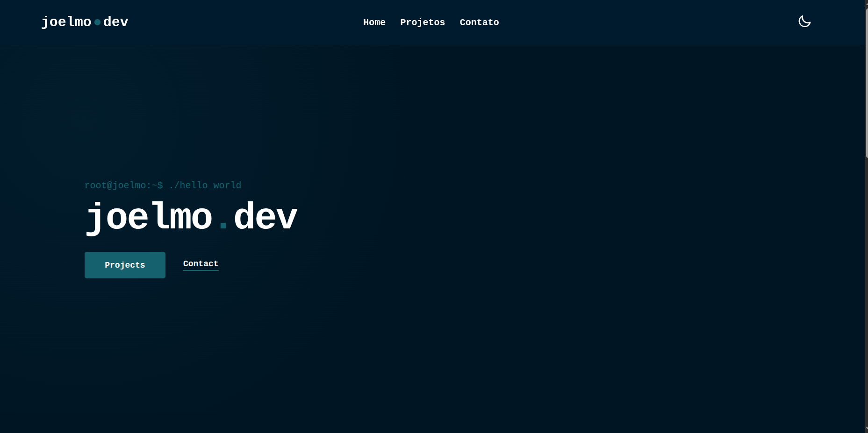Click the teal underline beneath Contact
Screen dimensions: 868x433
(201, 270)
